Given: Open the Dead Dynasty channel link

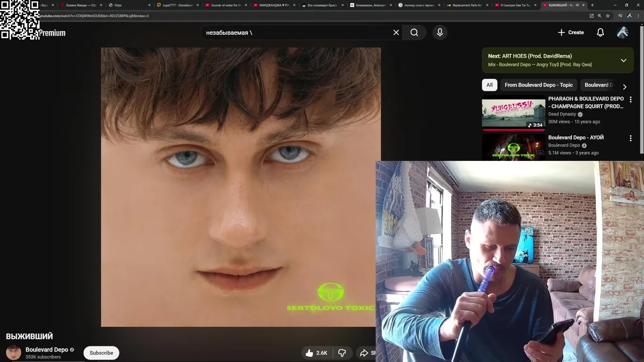Looking at the screenshot, I should pos(562,114).
